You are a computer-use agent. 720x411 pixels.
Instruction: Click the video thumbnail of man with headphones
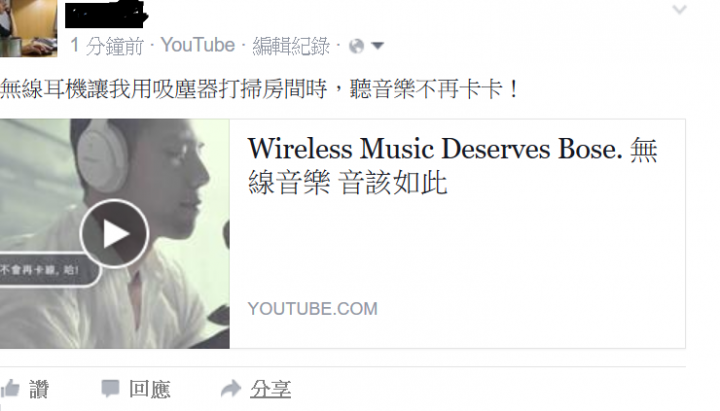click(115, 234)
